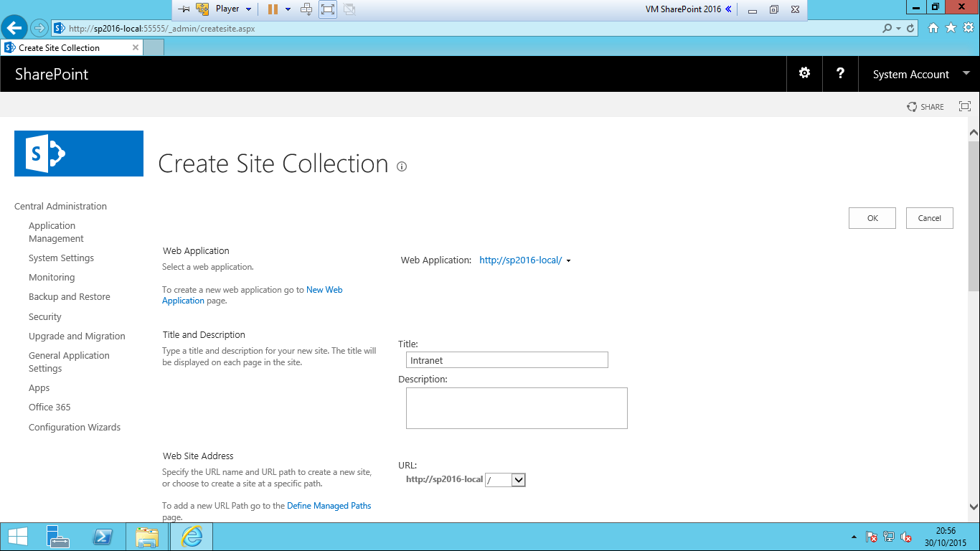This screenshot has width=980, height=551.
Task: Click the SharePoint suite bar title
Action: [x=52, y=74]
